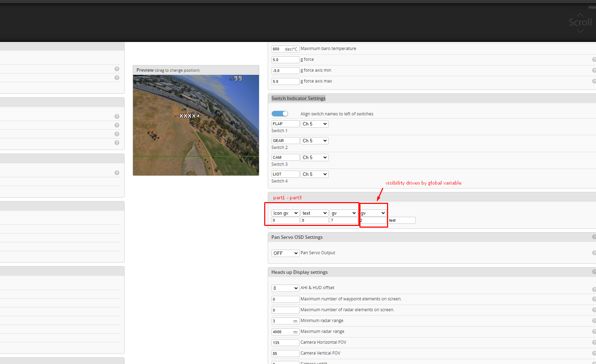Image resolution: width=596 pixels, height=364 pixels.
Task: Click the test text input field
Action: (401, 220)
